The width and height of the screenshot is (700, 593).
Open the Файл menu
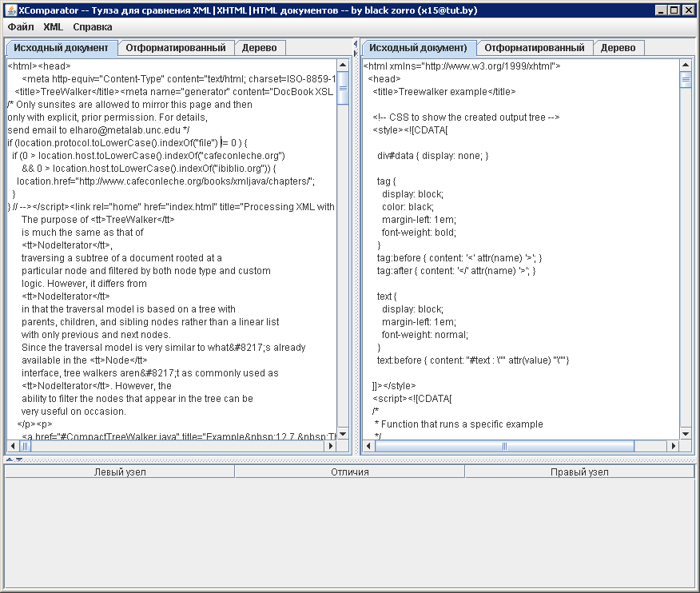click(21, 26)
